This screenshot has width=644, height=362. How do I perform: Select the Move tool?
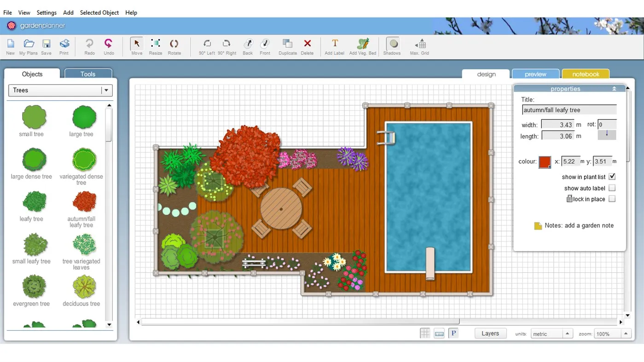coord(136,46)
